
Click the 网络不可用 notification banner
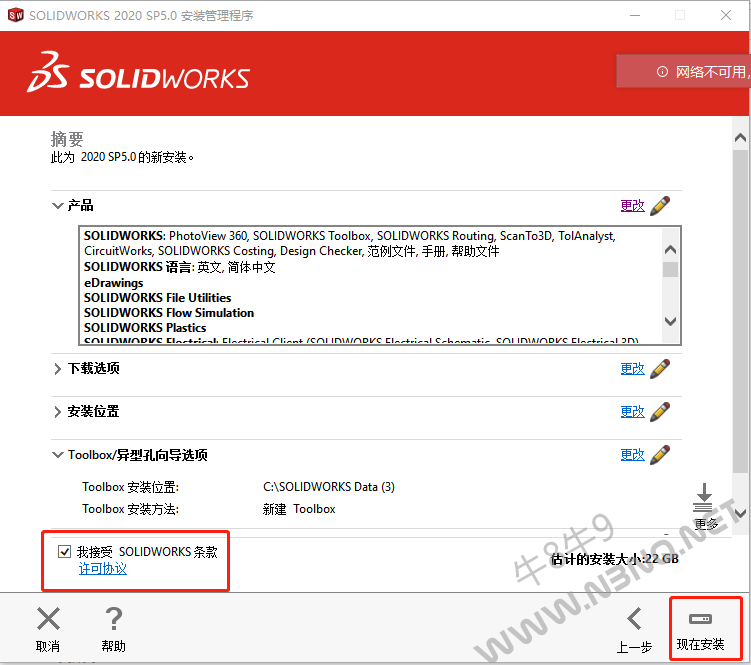(x=683, y=71)
